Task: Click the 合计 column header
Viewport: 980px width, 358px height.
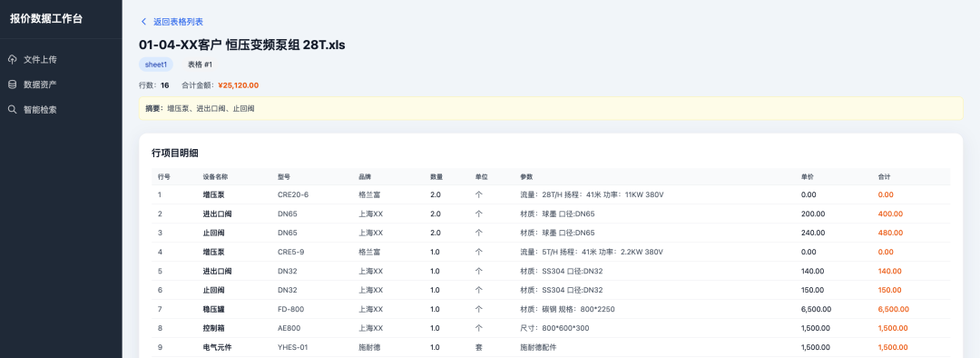Action: (884, 177)
